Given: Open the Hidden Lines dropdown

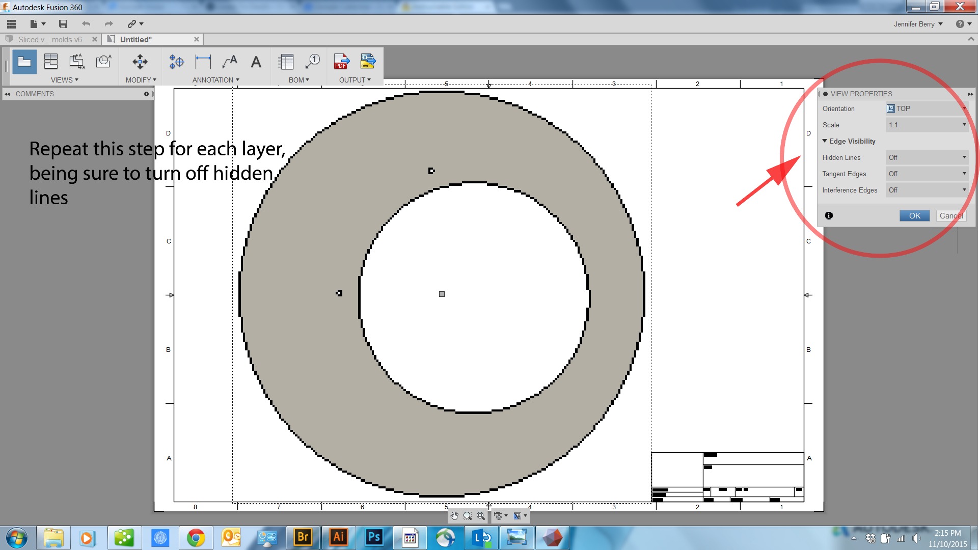Looking at the screenshot, I should click(x=927, y=157).
